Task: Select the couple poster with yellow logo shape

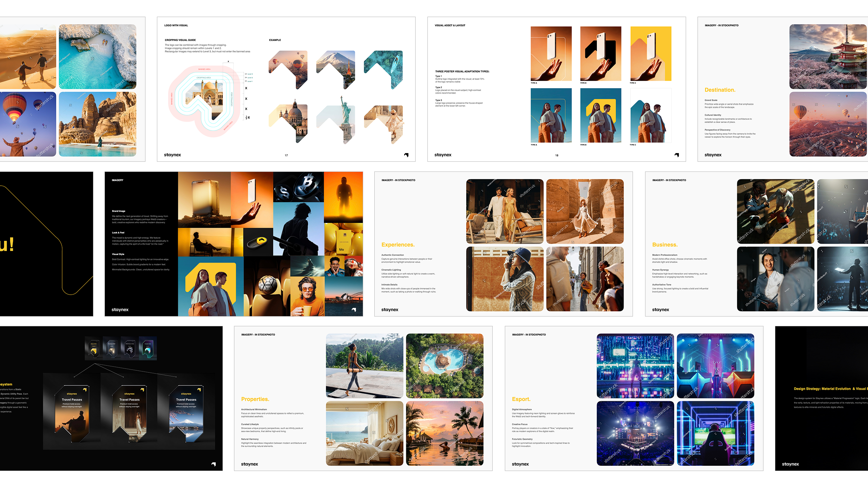Action: [601, 115]
